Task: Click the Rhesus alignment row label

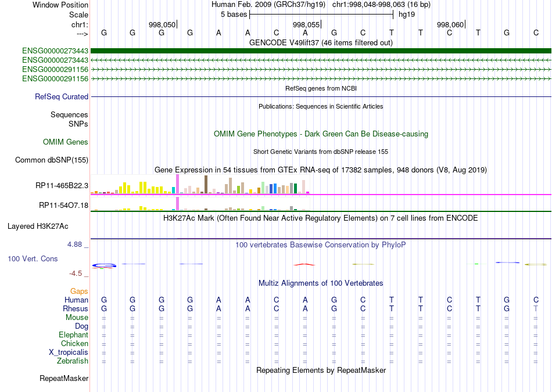Action: [x=76, y=308]
